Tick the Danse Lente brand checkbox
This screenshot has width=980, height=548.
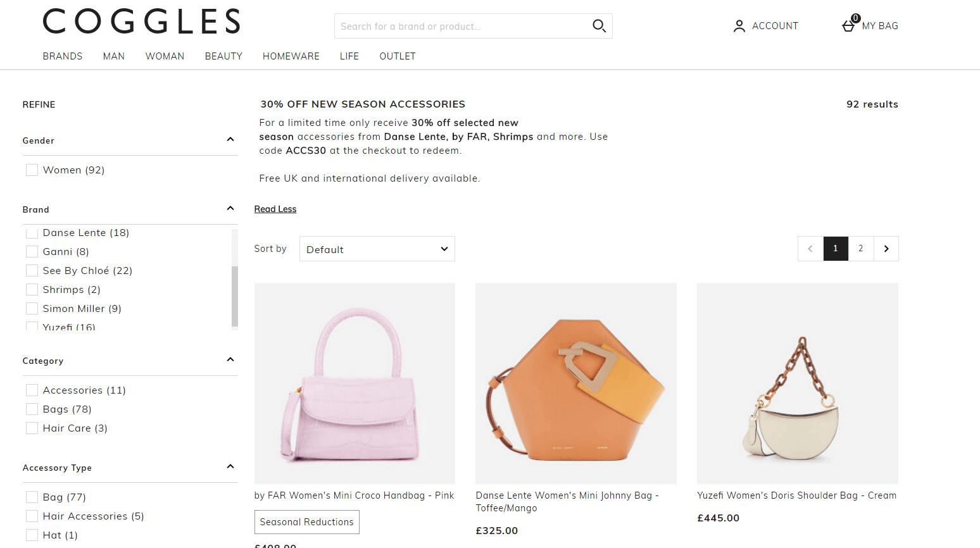pyautogui.click(x=32, y=233)
